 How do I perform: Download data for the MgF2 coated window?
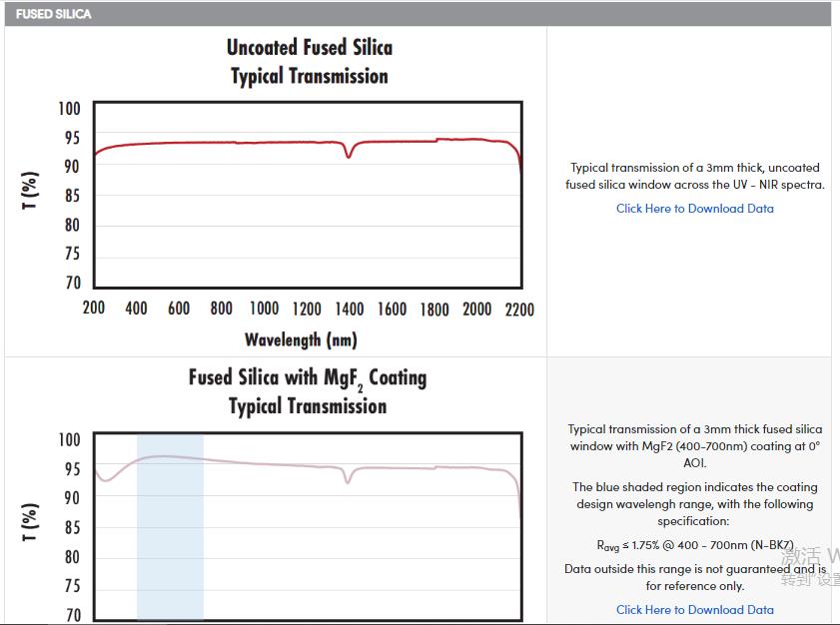[694, 609]
